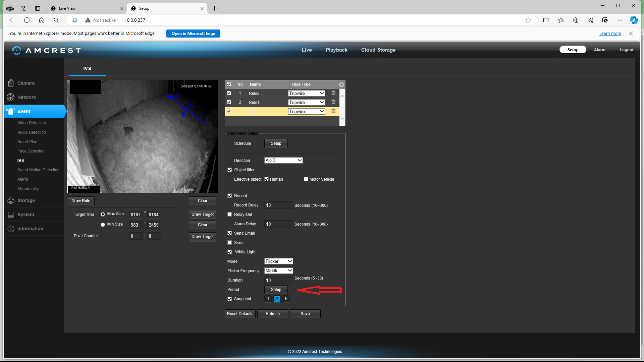The height and width of the screenshot is (362, 644).
Task: Click the Amcrest logo
Action: coord(47,50)
